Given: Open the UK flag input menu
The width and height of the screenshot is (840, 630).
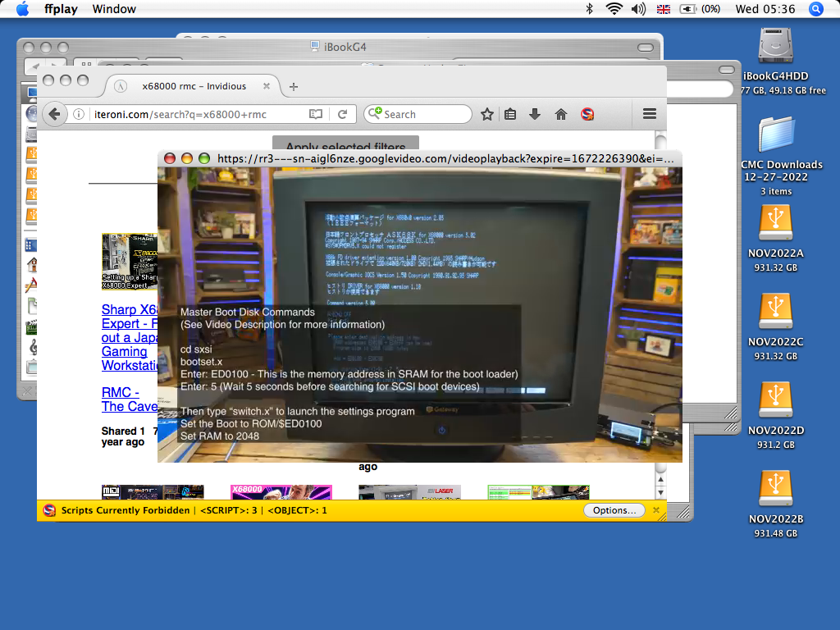Looking at the screenshot, I should click(663, 9).
